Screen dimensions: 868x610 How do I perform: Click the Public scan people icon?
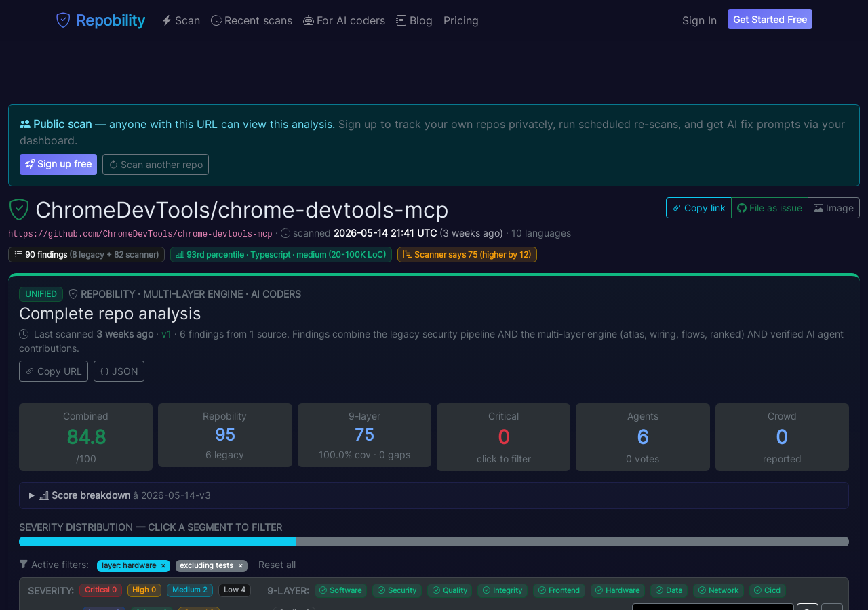[x=25, y=124]
